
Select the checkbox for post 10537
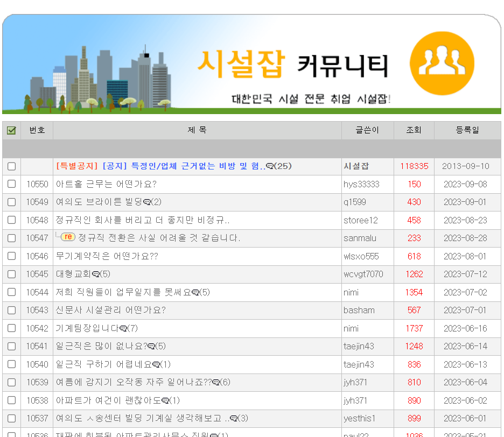11,418
